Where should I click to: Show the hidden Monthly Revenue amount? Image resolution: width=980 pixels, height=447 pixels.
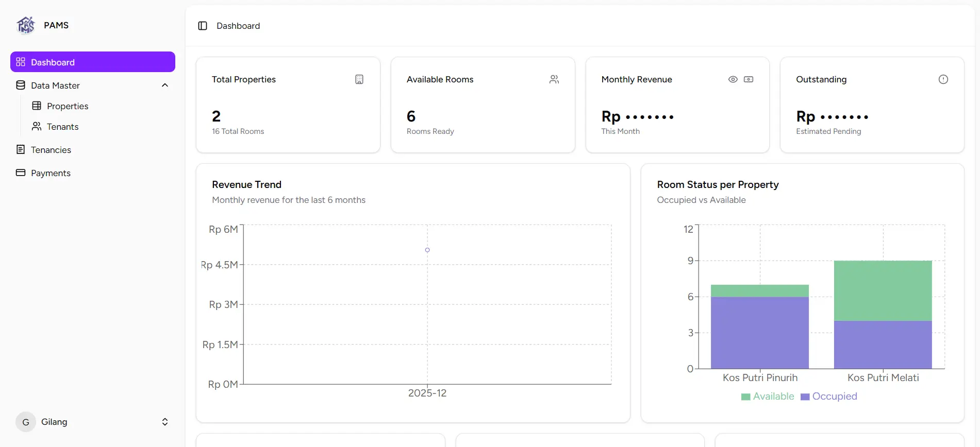pyautogui.click(x=733, y=79)
